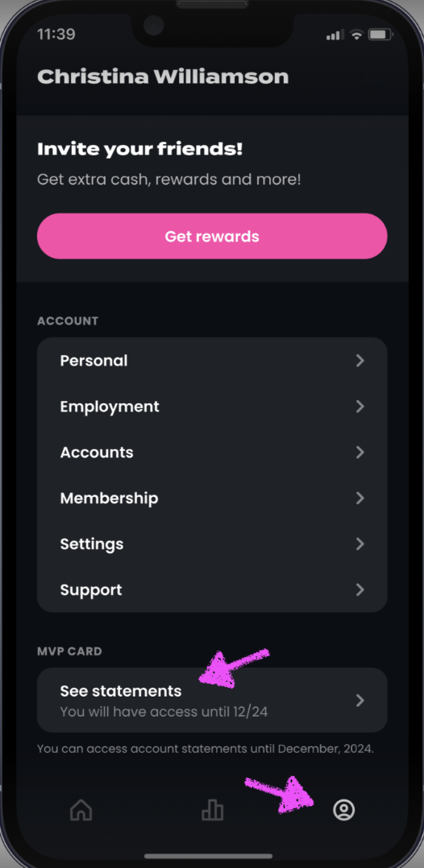This screenshot has width=424, height=868.
Task: Tap the Christina Williamson name header
Action: [163, 77]
